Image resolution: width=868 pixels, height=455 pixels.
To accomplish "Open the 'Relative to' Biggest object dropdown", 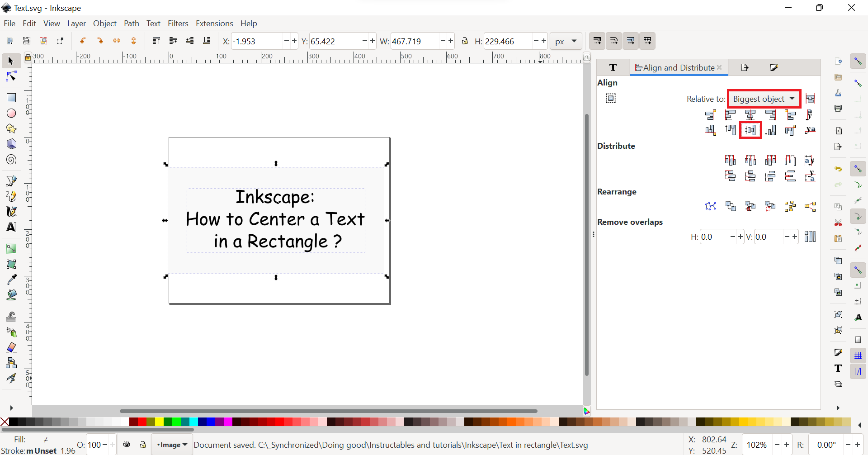I will coord(764,99).
